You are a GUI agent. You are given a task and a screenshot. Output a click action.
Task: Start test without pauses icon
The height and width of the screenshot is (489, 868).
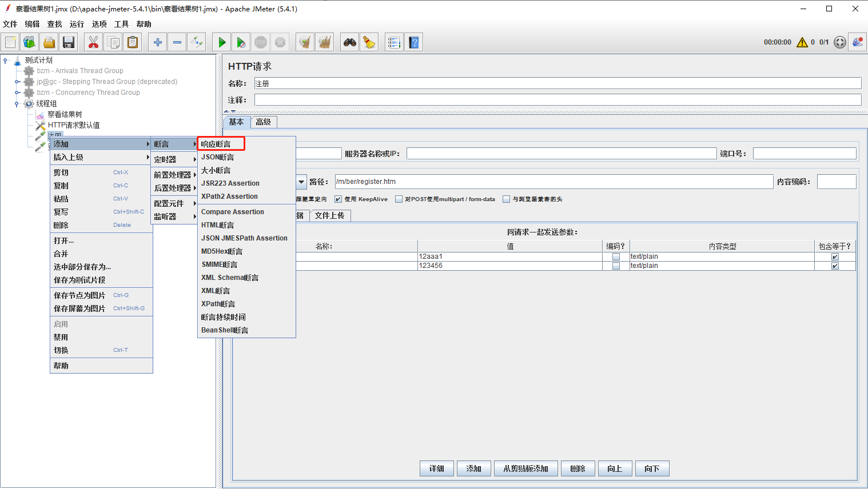tap(241, 42)
